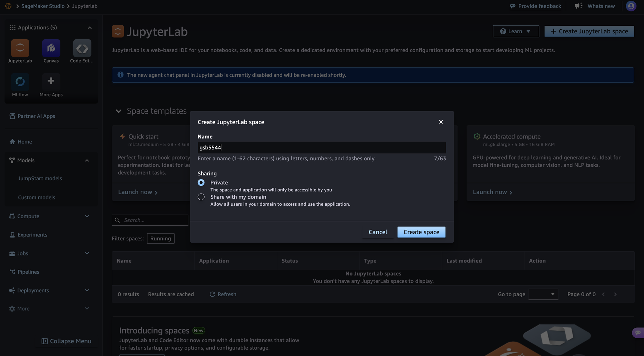This screenshot has height=356, width=644.
Task: Expand the More section
Action: [87, 308]
